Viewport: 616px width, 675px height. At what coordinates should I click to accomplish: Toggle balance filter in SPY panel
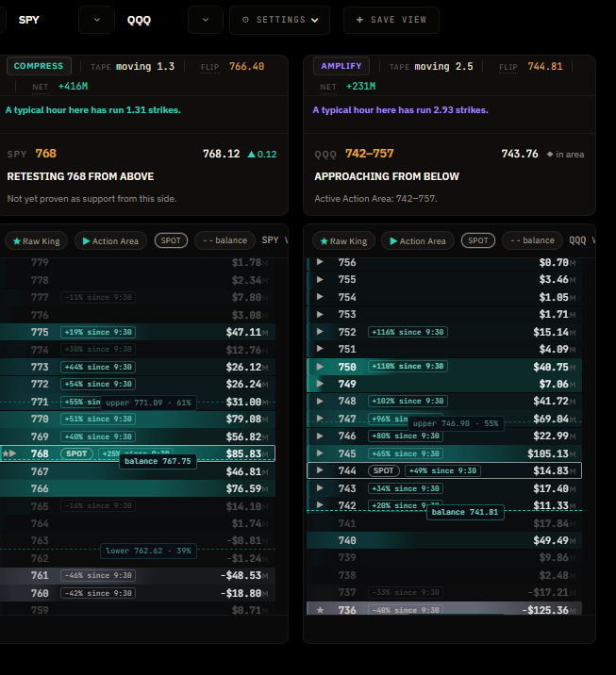point(225,240)
